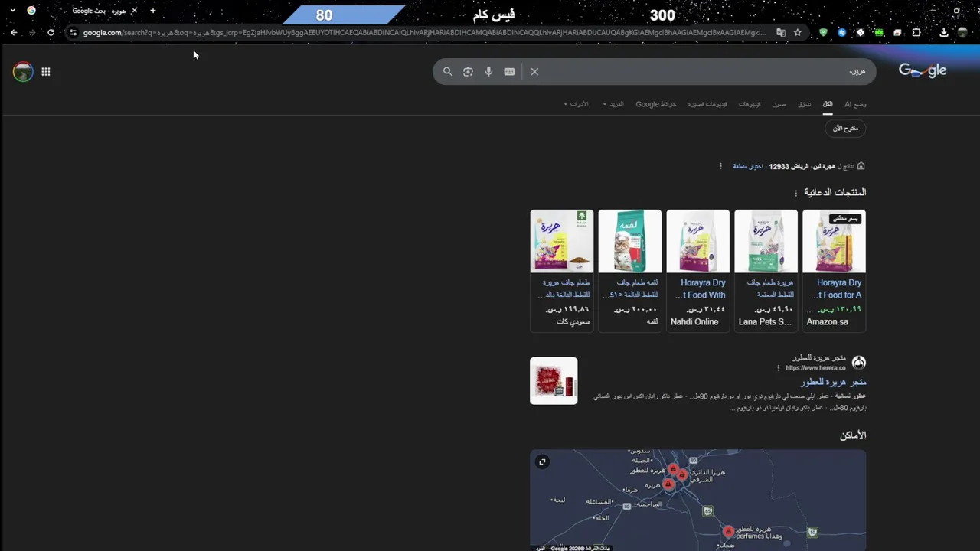This screenshot has width=980, height=551.
Task: Open the tab search dropdown arrow
Action: (x=12, y=11)
